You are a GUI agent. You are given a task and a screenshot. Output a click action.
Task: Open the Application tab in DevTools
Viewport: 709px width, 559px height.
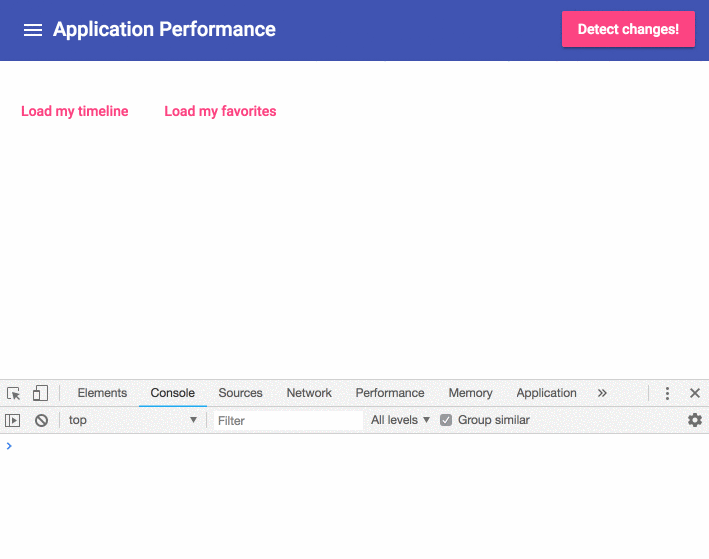[546, 393]
